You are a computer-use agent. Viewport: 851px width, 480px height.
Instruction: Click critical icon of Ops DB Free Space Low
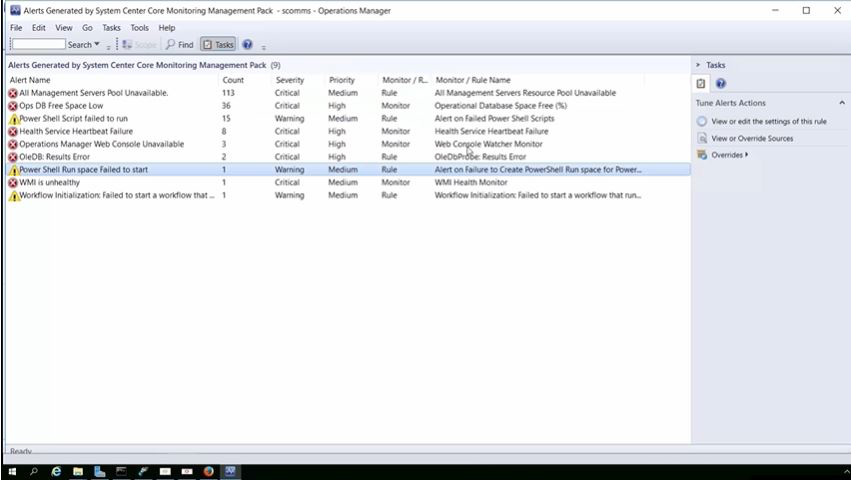13,106
